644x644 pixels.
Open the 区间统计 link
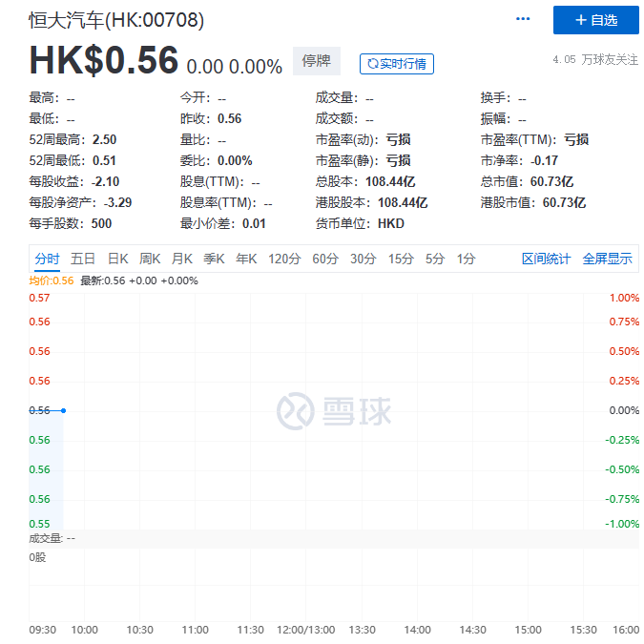click(x=547, y=259)
